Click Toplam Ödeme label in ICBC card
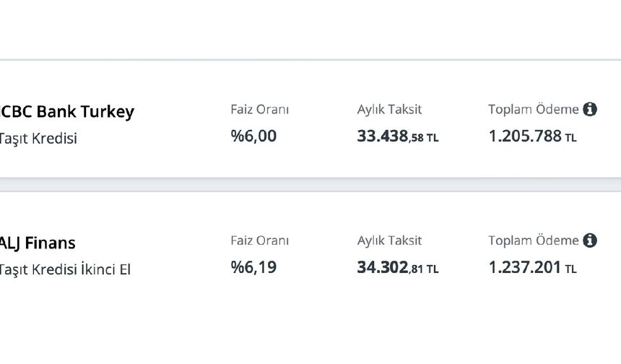Viewport: 621px width, 364px height. [533, 110]
